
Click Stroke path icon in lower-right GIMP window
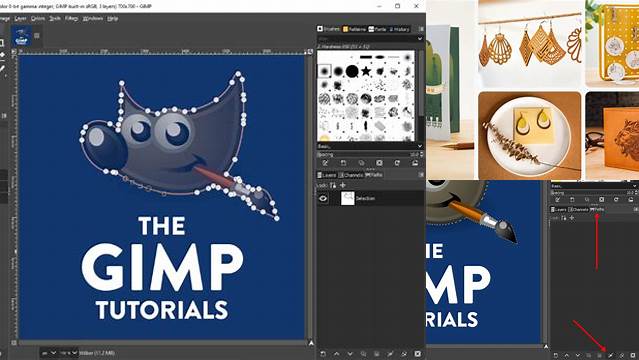pos(621,356)
